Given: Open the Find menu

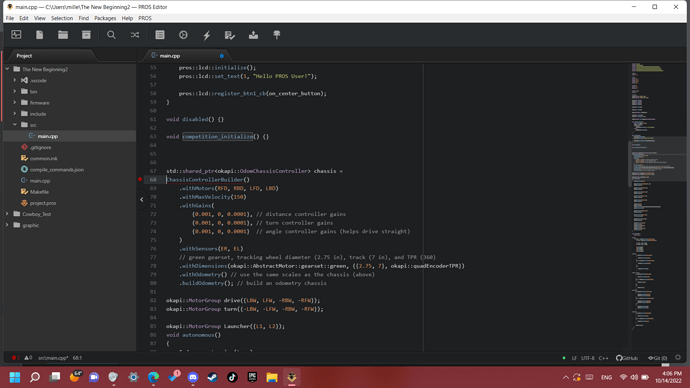Looking at the screenshot, I should [x=84, y=18].
